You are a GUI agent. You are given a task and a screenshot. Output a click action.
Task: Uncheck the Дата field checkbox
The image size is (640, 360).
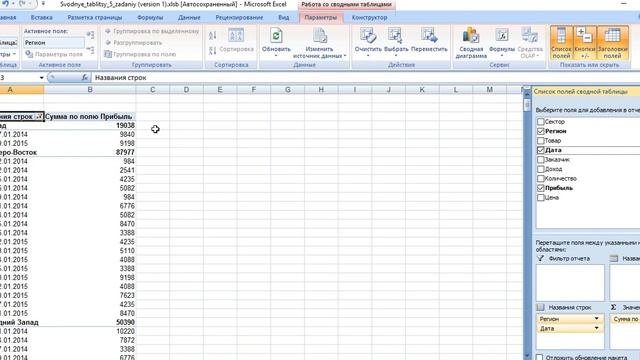click(x=541, y=150)
